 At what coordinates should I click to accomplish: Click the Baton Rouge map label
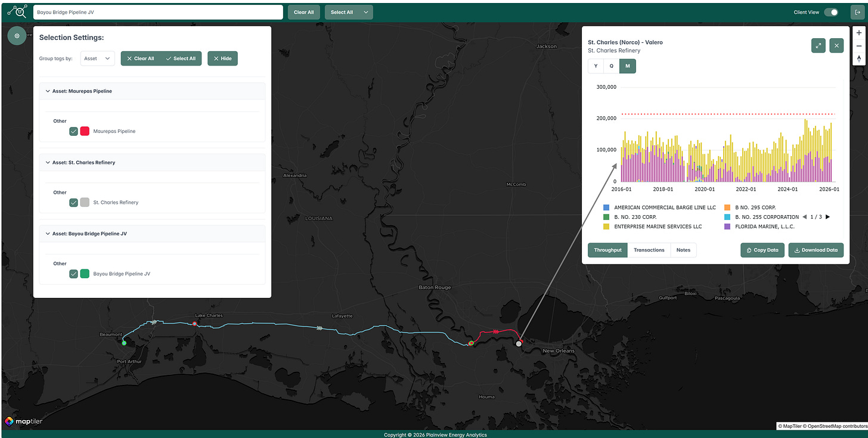point(435,287)
